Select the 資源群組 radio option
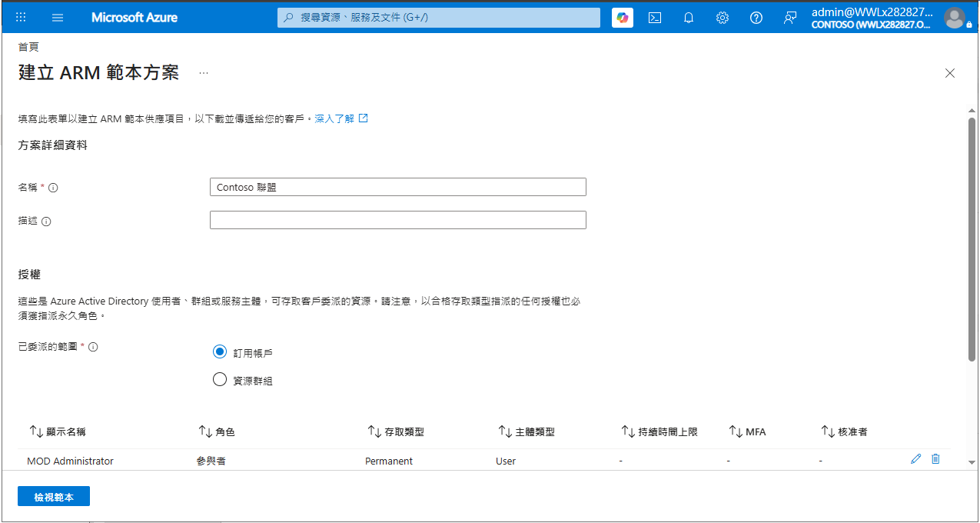This screenshot has height=523, width=980. (x=220, y=379)
